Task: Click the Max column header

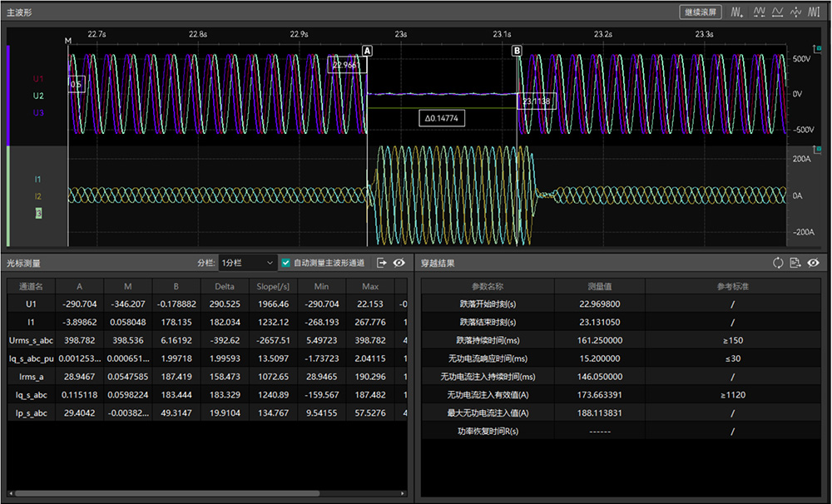Action: coord(370,286)
